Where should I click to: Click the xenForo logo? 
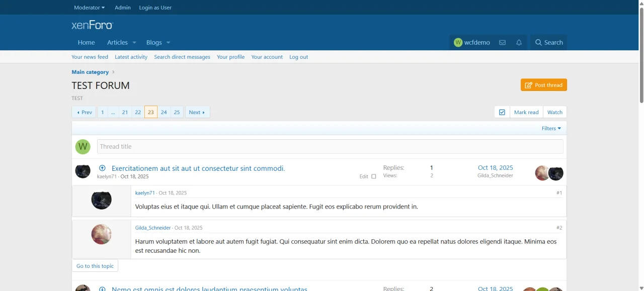[93, 25]
